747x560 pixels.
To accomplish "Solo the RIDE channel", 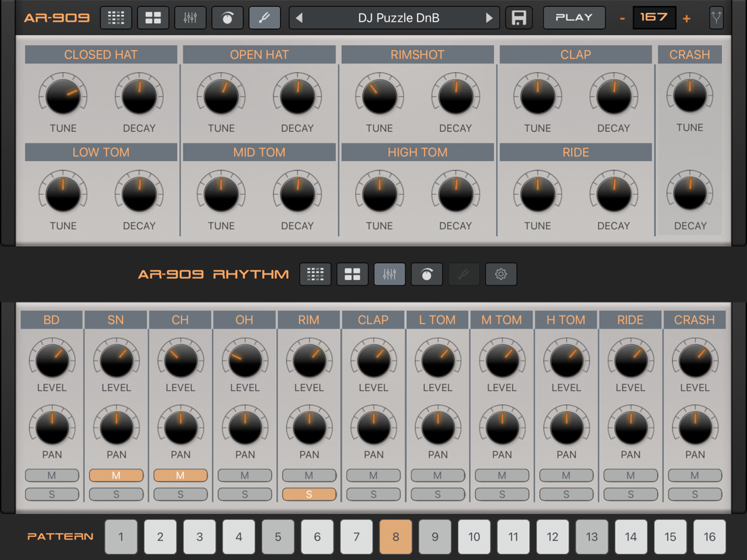I will (x=631, y=494).
